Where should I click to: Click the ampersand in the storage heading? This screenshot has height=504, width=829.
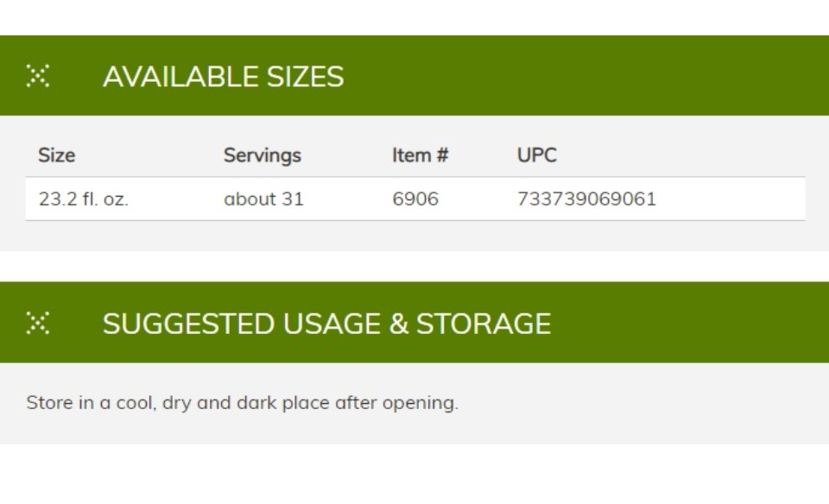coord(399,324)
